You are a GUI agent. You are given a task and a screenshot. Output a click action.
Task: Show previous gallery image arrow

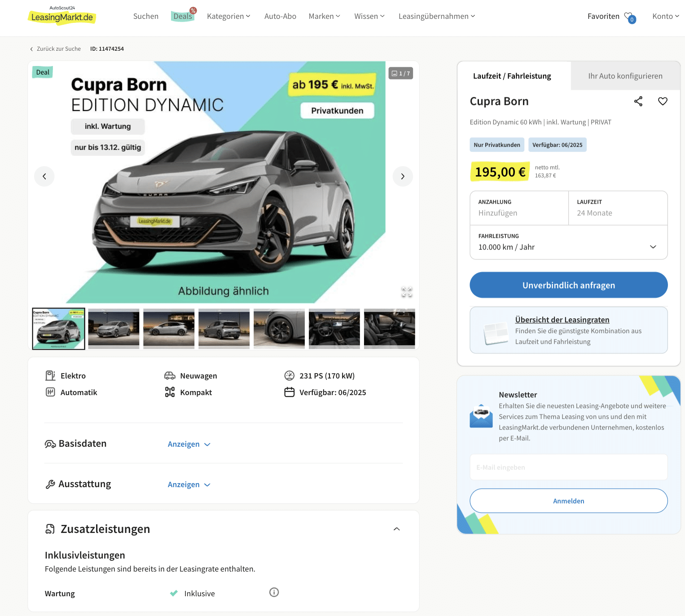[44, 176]
